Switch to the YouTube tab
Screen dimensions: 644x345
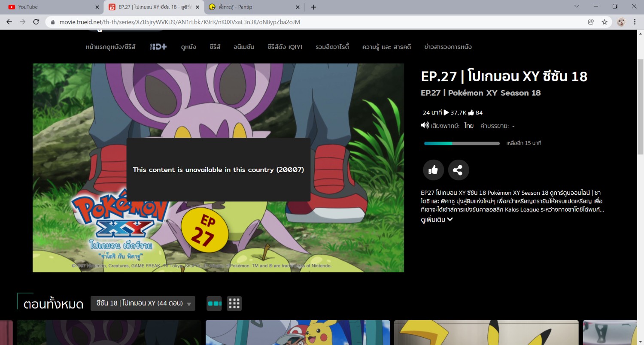click(52, 7)
